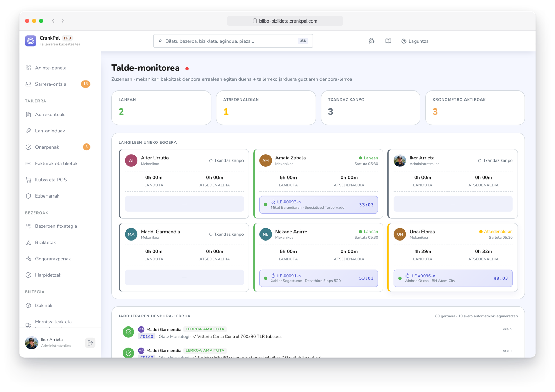The image size is (555, 392).
Task: Click the PRO plan badge
Action: click(68, 38)
